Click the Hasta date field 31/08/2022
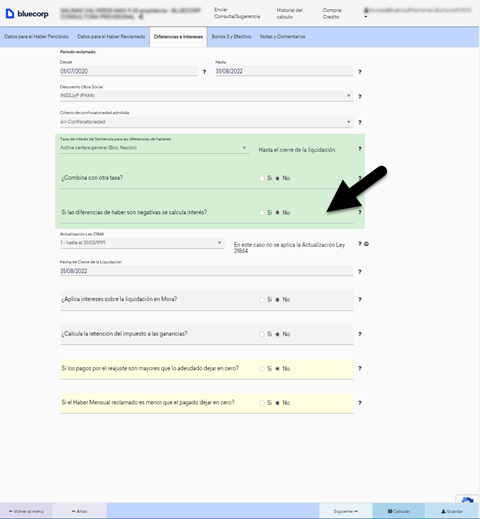Viewport: 480px width, 519px height. tap(284, 71)
